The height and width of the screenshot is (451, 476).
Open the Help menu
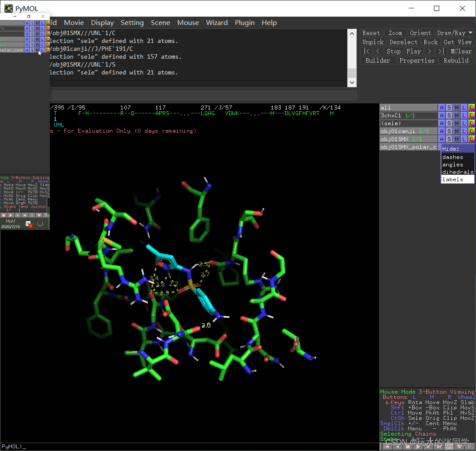point(269,23)
